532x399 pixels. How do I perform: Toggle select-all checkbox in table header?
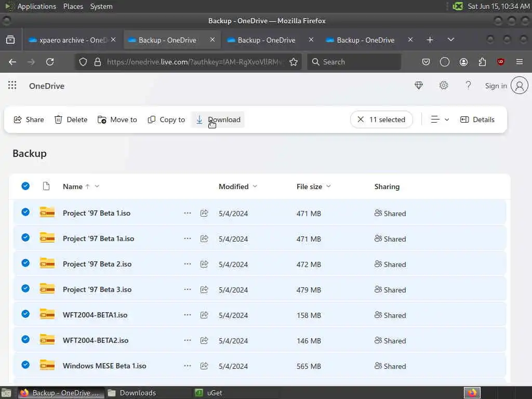pyautogui.click(x=25, y=186)
